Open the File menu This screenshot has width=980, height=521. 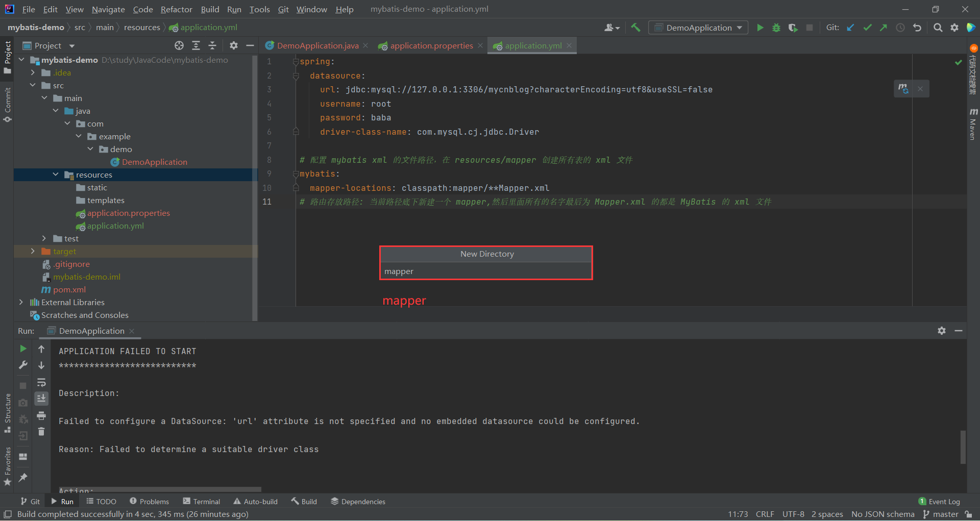coord(29,9)
